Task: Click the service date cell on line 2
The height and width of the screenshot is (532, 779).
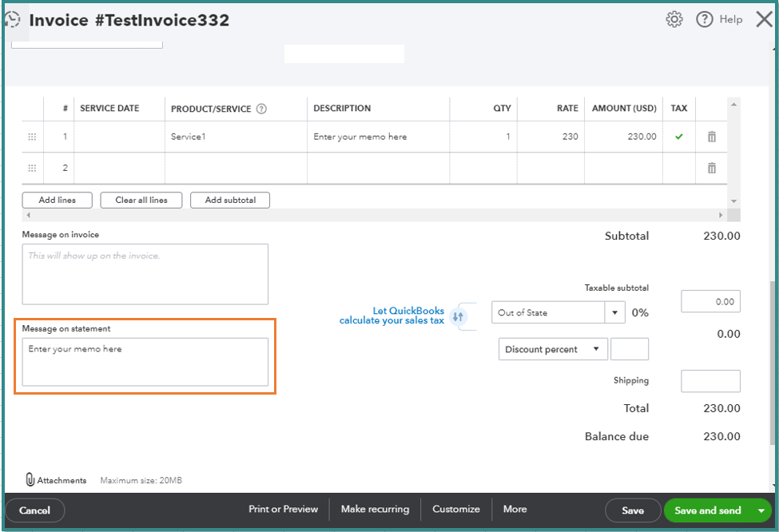Action: 119,168
